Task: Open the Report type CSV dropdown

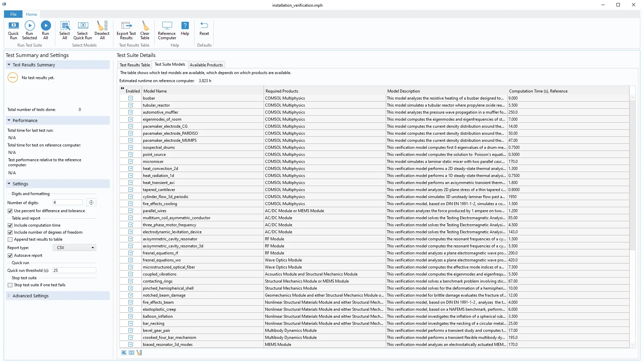Action: 74,248
